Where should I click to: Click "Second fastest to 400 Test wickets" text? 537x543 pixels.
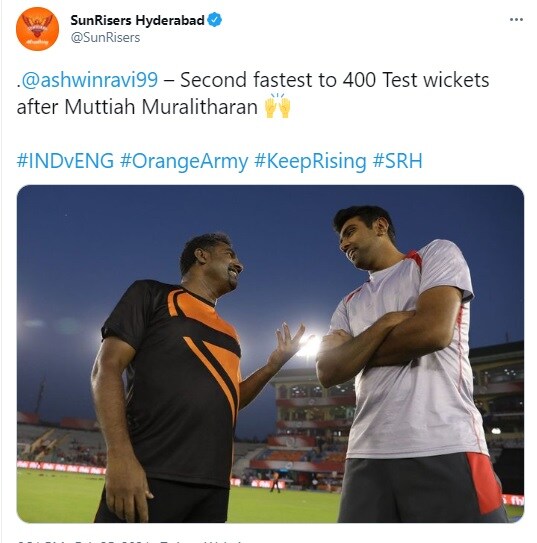click(x=334, y=80)
